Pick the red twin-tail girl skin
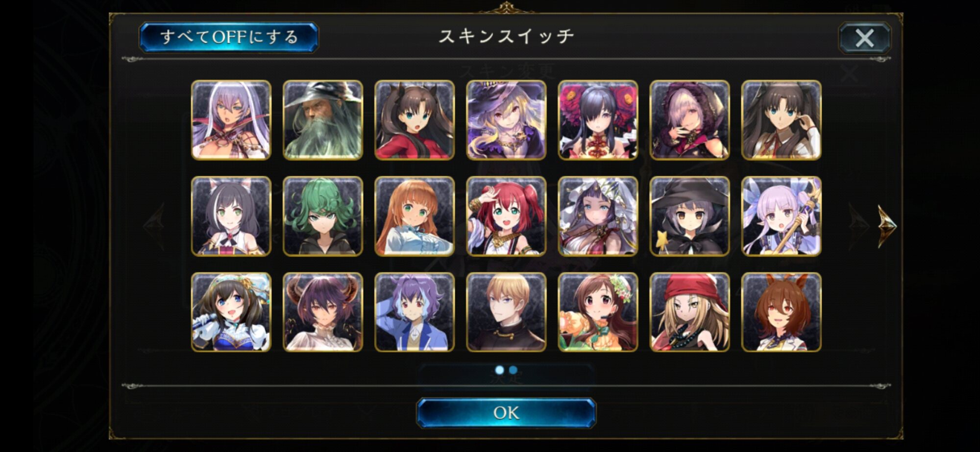 tap(506, 216)
